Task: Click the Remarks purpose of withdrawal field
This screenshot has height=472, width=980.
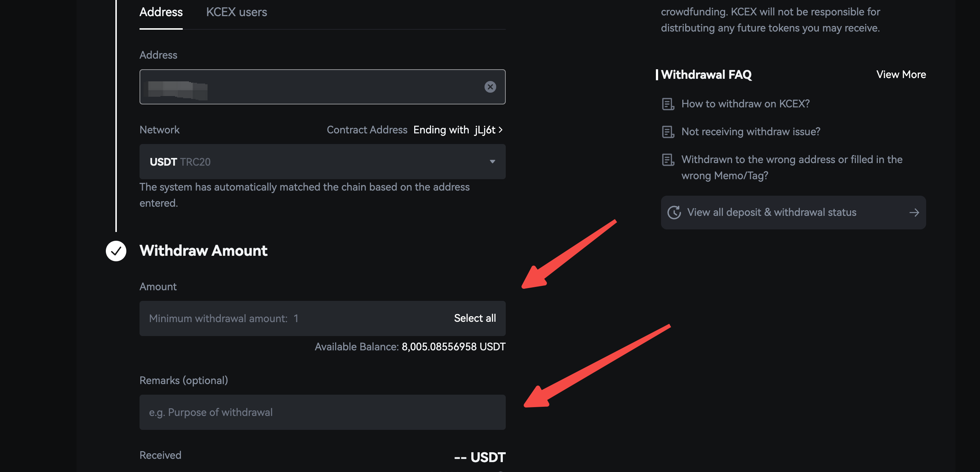Action: 322,412
